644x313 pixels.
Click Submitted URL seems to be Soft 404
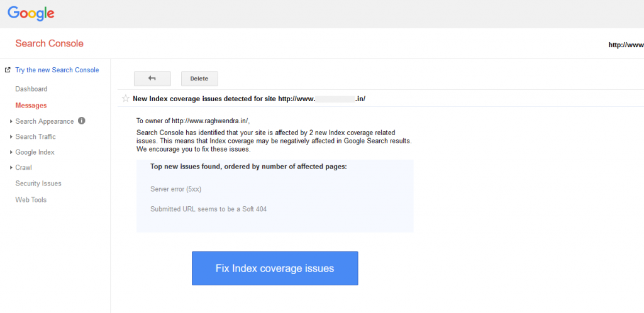pos(209,209)
